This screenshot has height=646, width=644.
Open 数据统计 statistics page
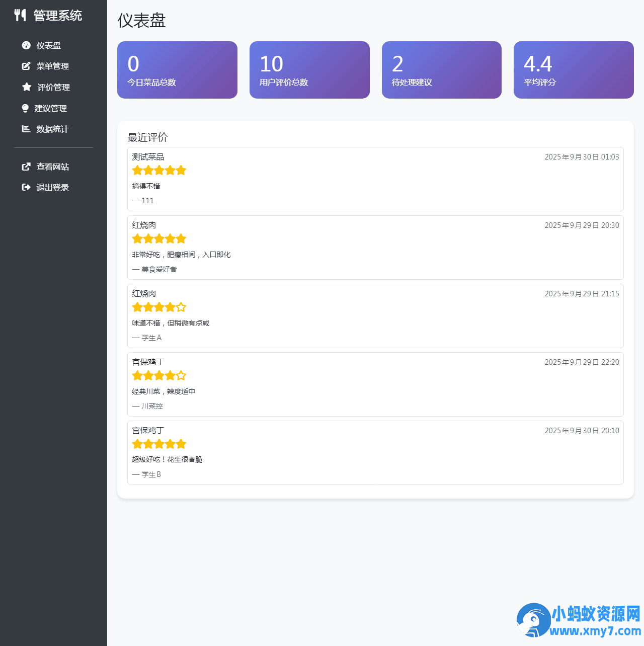[x=52, y=129]
